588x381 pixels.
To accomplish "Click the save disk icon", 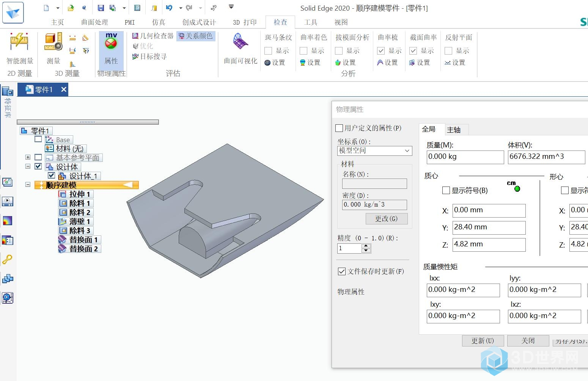I will coord(101,8).
